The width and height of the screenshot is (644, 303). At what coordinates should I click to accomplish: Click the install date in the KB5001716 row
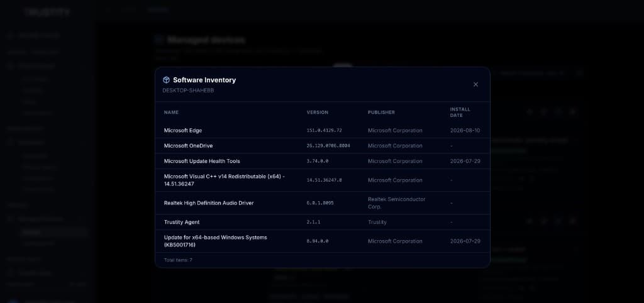[x=465, y=241]
